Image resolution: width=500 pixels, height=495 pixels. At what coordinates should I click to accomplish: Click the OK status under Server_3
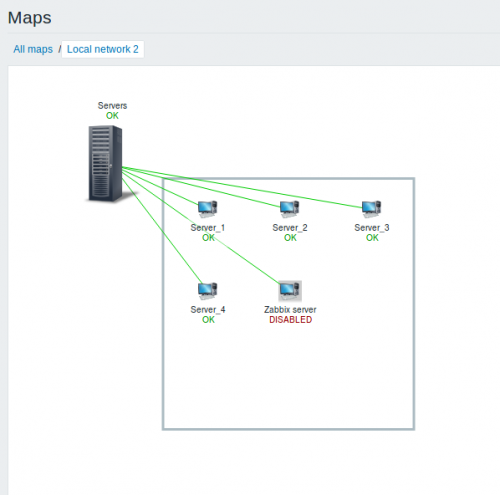point(372,238)
